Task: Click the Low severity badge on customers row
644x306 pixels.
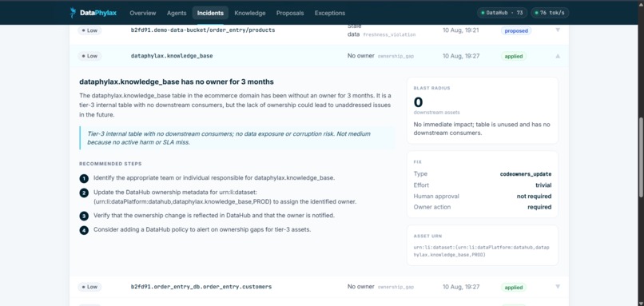Action: pos(89,287)
